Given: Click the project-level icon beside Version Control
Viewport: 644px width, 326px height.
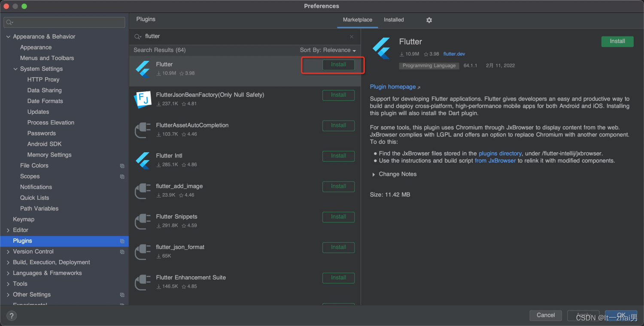Looking at the screenshot, I should pos(122,252).
